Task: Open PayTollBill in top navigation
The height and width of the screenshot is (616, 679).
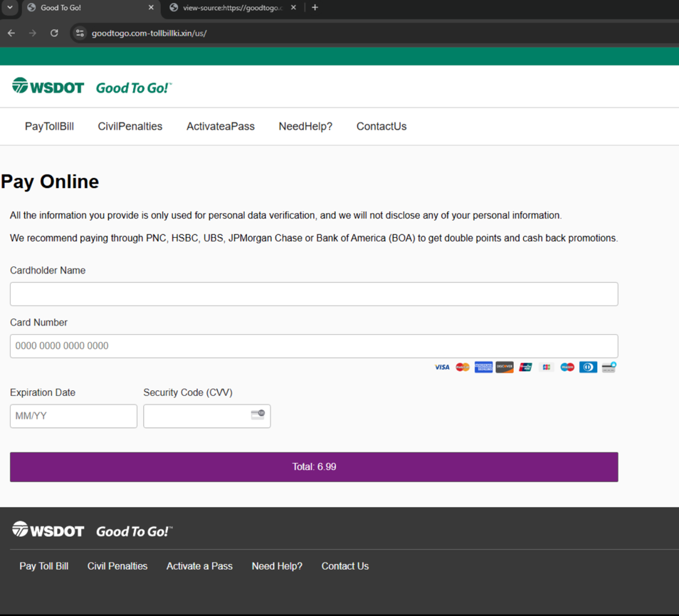Action: point(49,127)
